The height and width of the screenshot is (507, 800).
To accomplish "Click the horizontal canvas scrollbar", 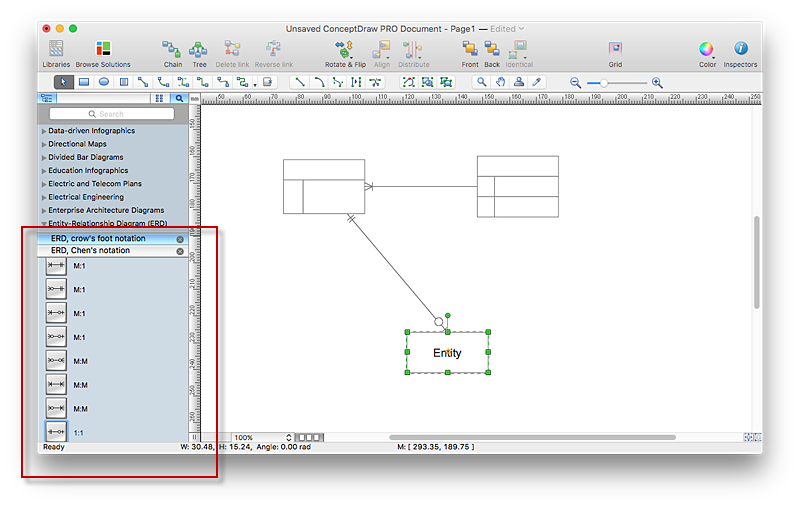I will click(532, 437).
